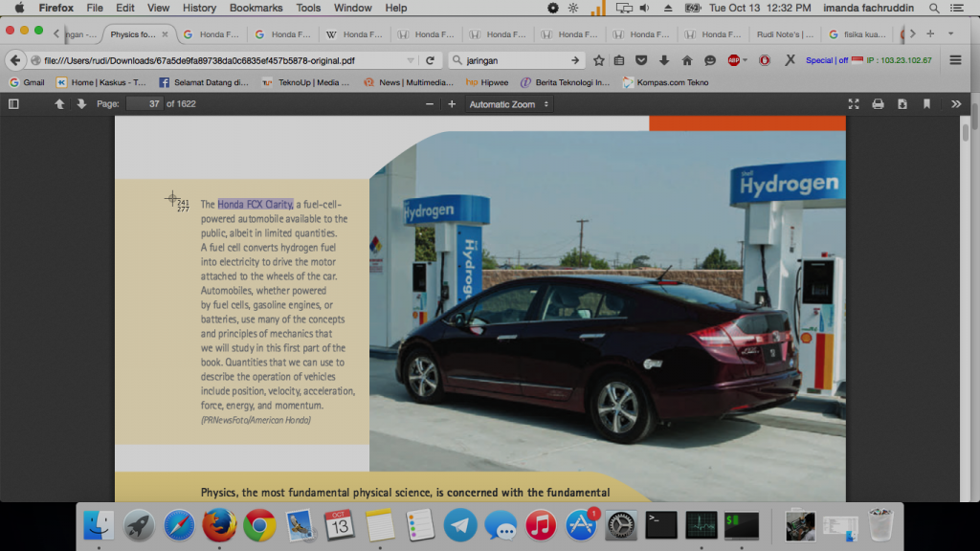Switch PDF to presentation mode
This screenshot has height=551, width=980.
tap(854, 103)
